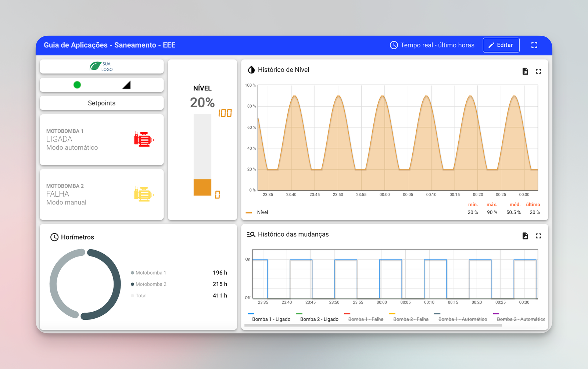Expand Histórico de Nível widget to fullscreen
Image resolution: width=588 pixels, height=369 pixels.
pos(538,71)
